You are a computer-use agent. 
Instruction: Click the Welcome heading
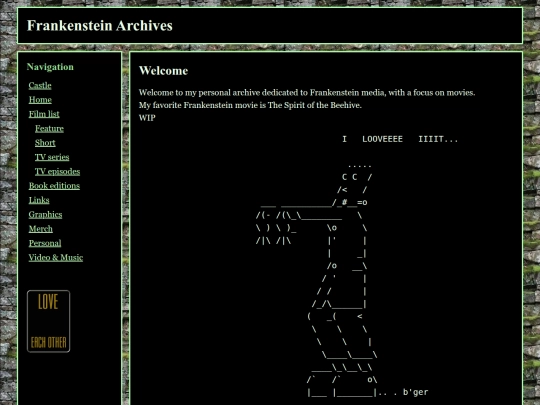pos(164,71)
